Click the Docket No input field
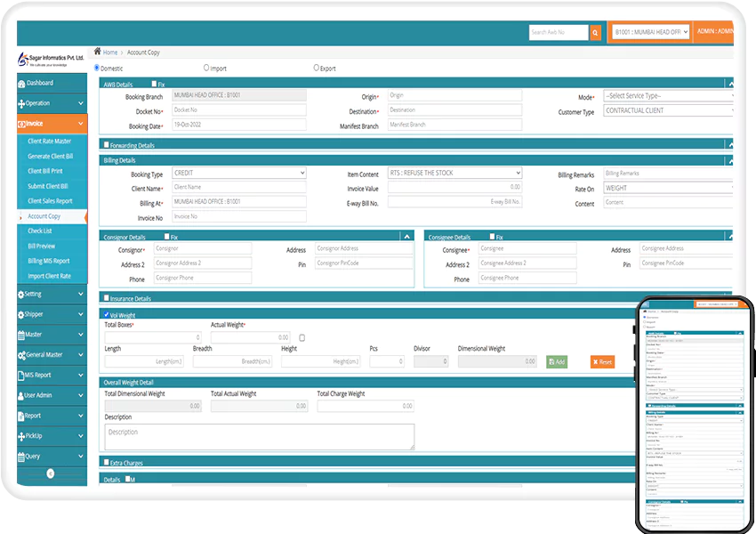This screenshot has width=756, height=534. click(x=239, y=110)
